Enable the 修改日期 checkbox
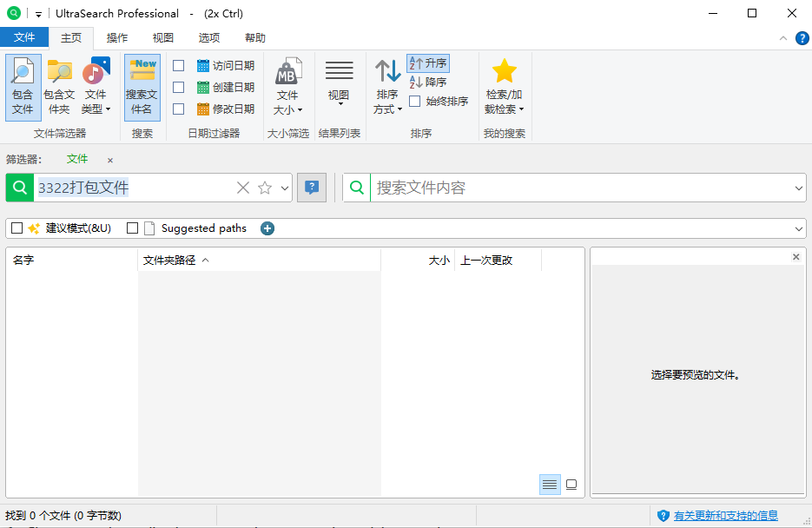Screen dimensions: 812x528 (179, 109)
